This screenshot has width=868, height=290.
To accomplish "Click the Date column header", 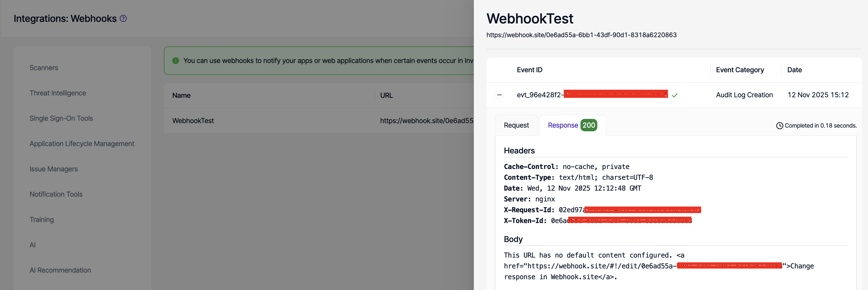I will [x=794, y=70].
